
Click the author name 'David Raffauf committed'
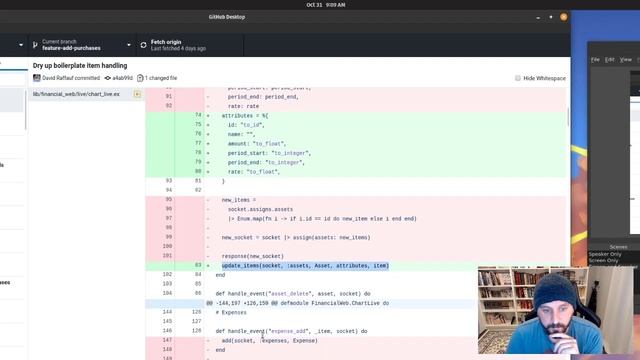pos(71,78)
